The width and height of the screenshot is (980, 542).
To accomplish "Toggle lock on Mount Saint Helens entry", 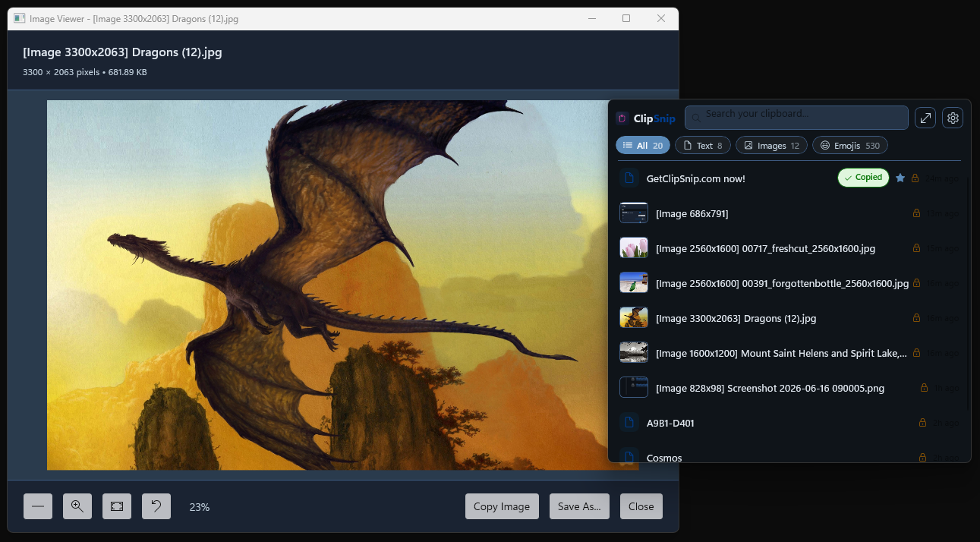I will coord(916,353).
